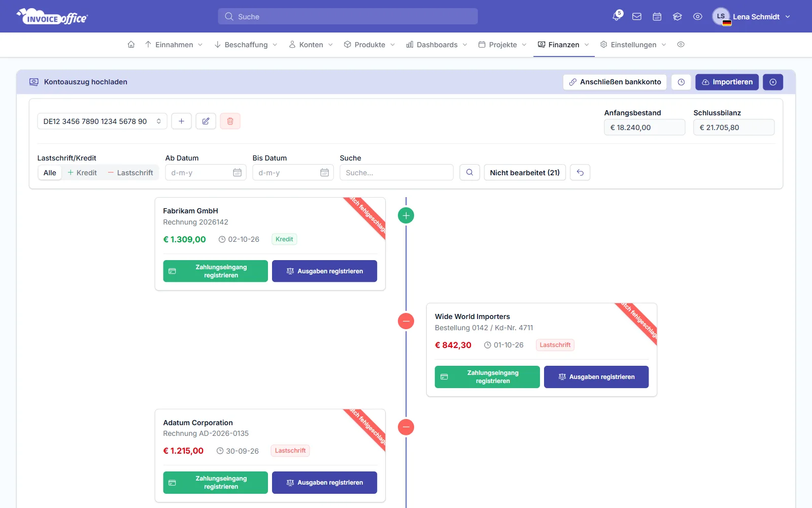
Task: Delete the selected bank account
Action: [230, 121]
